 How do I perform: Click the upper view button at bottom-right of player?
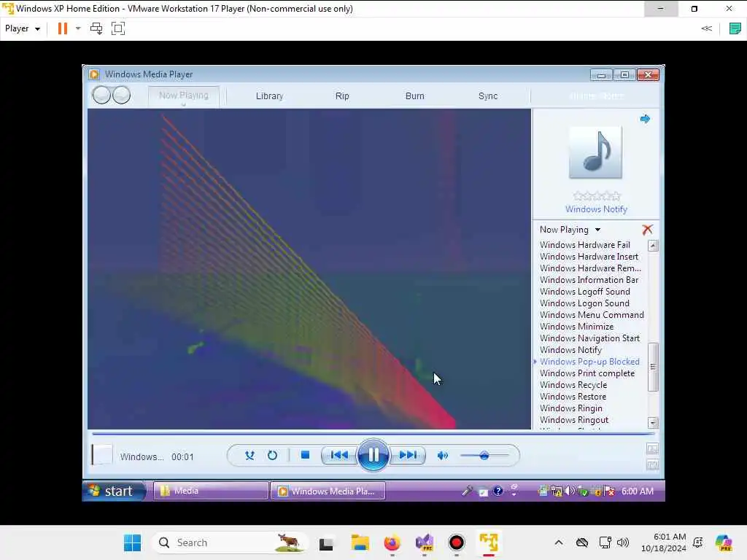pos(652,448)
